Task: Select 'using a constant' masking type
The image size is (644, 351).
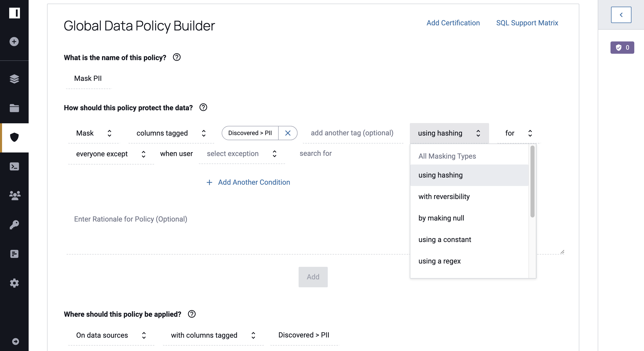Action: pos(445,239)
